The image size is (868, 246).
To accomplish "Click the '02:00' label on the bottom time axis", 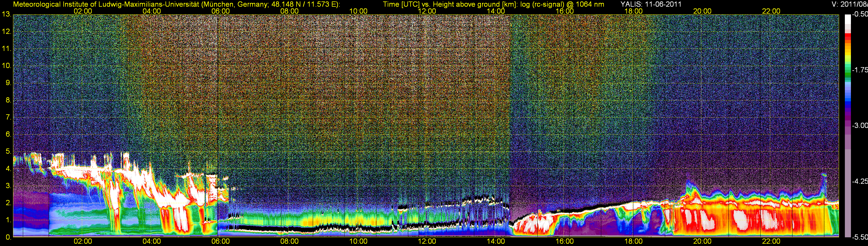I will [x=82, y=241].
